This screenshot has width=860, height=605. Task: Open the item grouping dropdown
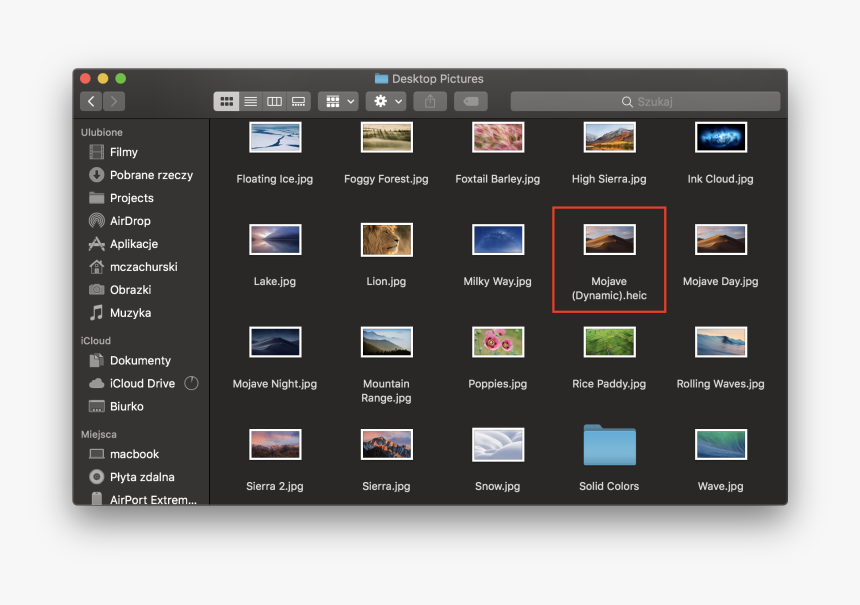[337, 100]
